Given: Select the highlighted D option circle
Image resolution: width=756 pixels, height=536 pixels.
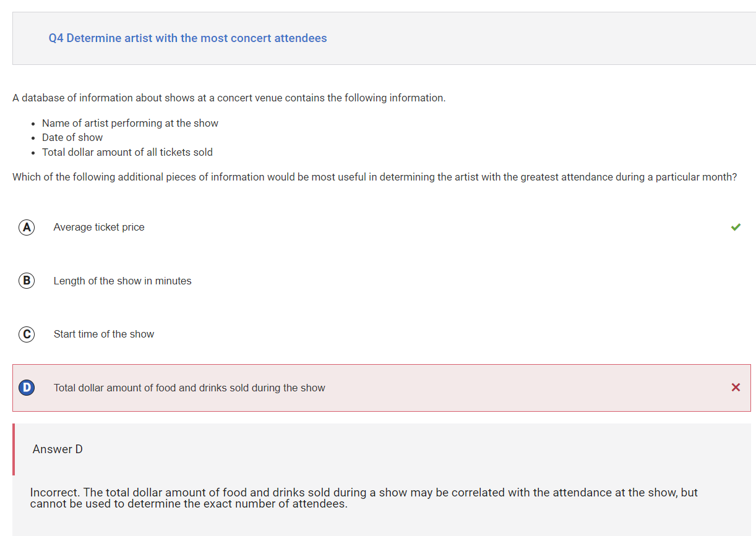Looking at the screenshot, I should (26, 388).
